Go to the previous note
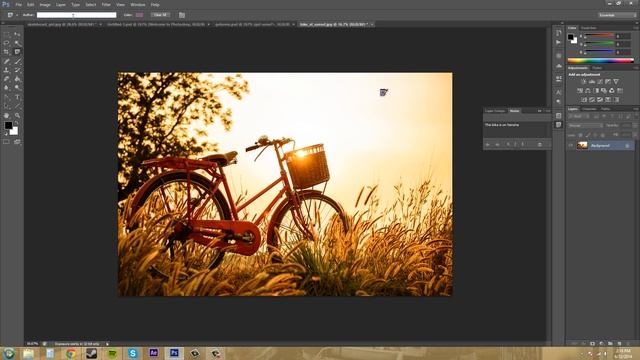Screen dimensions: 640x360 (x=488, y=144)
